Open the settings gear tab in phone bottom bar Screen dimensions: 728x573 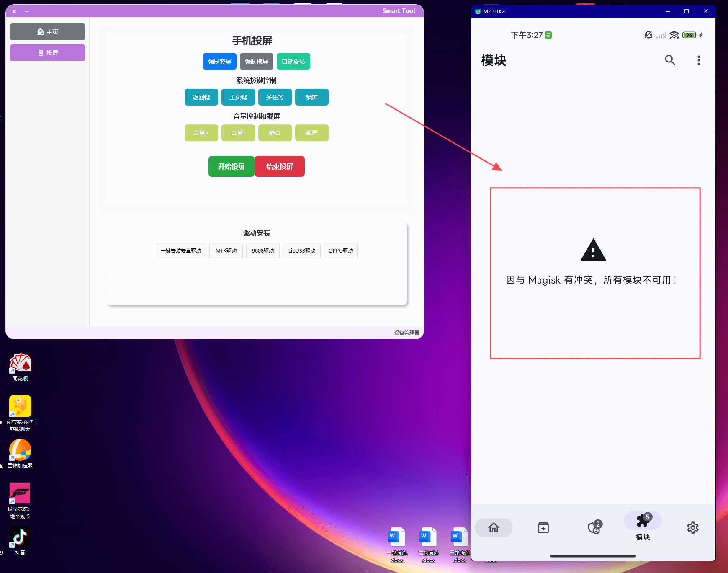click(693, 527)
